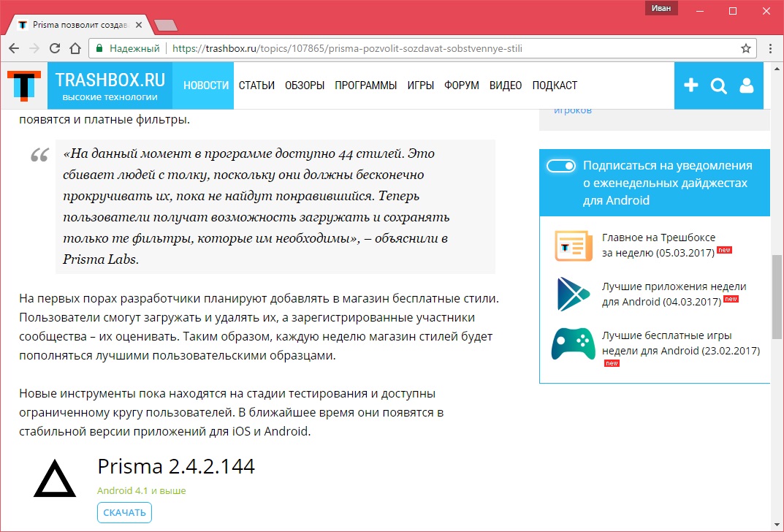Click the partially visible игроков link
784x532 pixels.
573,111
